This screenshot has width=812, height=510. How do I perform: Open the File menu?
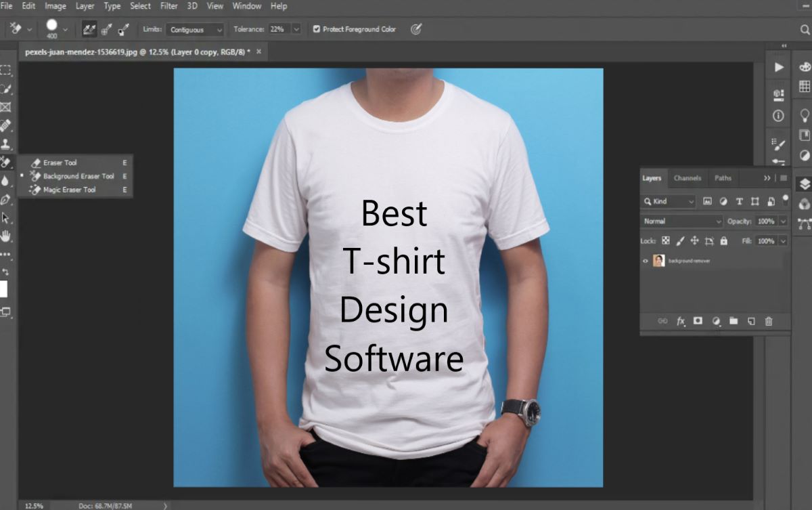(x=6, y=6)
